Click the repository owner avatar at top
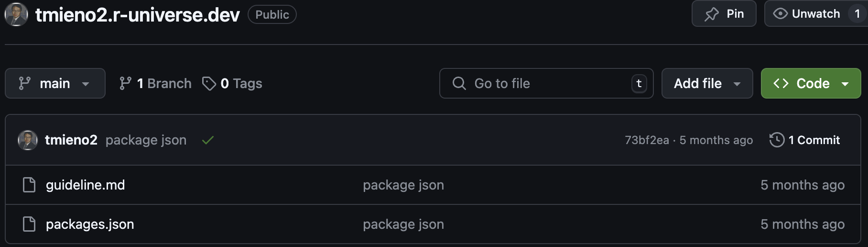The height and width of the screenshot is (247, 868). point(16,14)
